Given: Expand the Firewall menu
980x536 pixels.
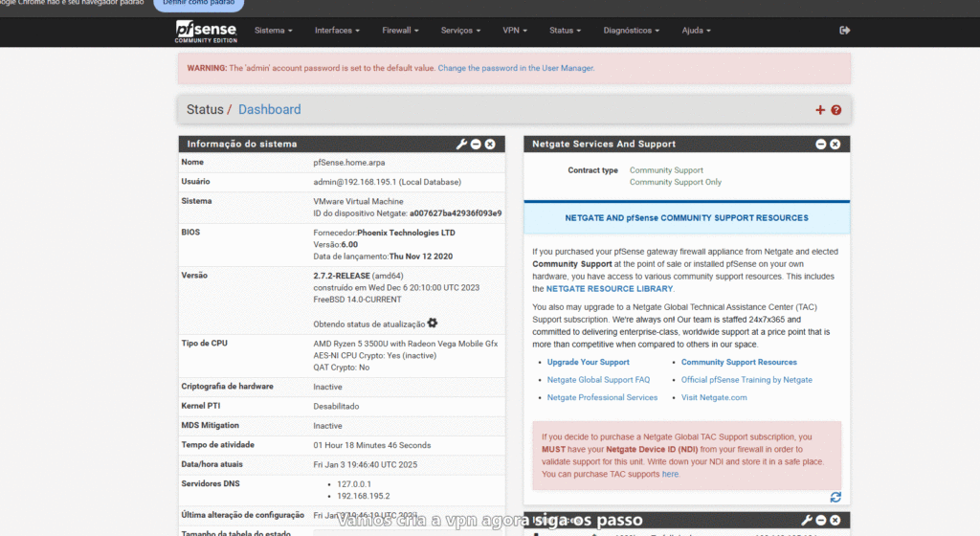Looking at the screenshot, I should tap(400, 30).
